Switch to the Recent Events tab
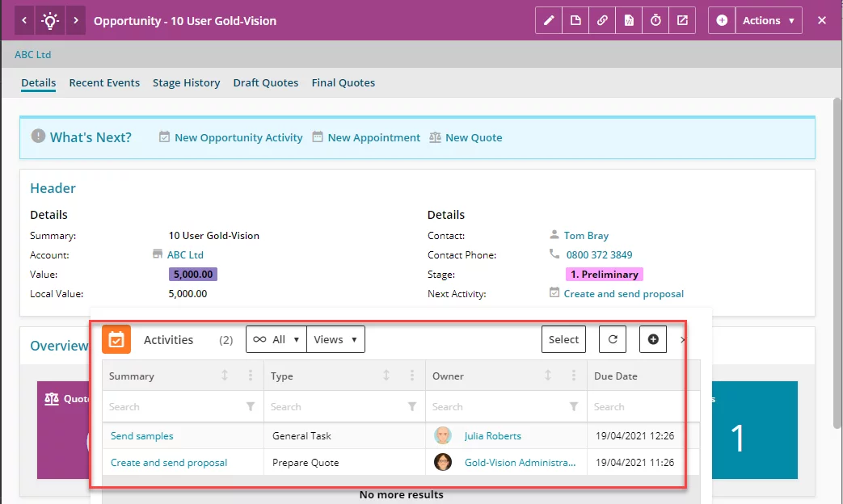This screenshot has height=504, width=843. coord(104,82)
